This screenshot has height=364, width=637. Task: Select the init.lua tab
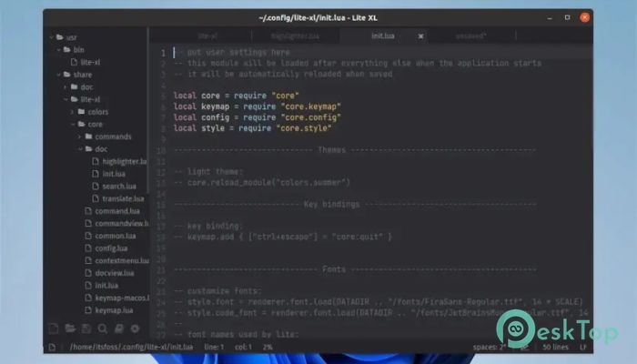(x=383, y=36)
